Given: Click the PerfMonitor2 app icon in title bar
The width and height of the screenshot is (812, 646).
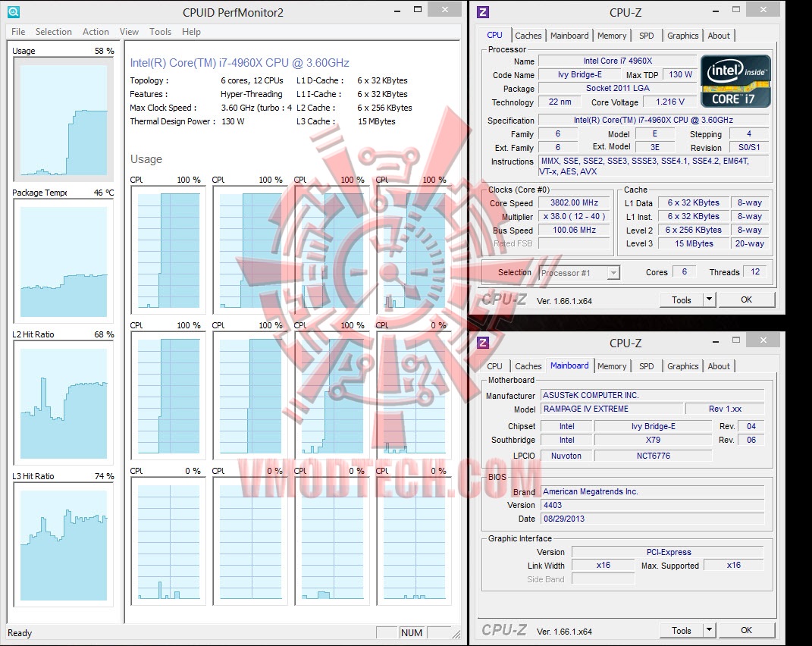Looking at the screenshot, I should [x=14, y=12].
